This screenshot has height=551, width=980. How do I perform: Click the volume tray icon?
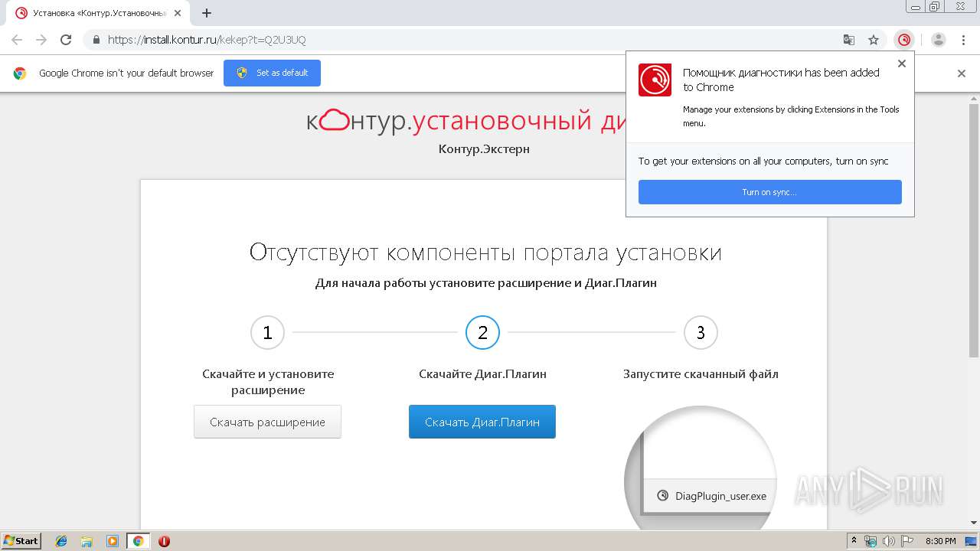pyautogui.click(x=888, y=541)
